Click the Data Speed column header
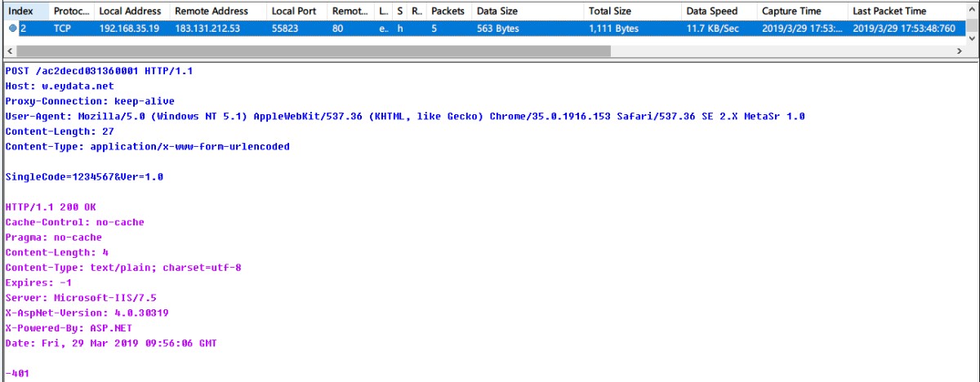The image size is (980, 382). tap(719, 11)
